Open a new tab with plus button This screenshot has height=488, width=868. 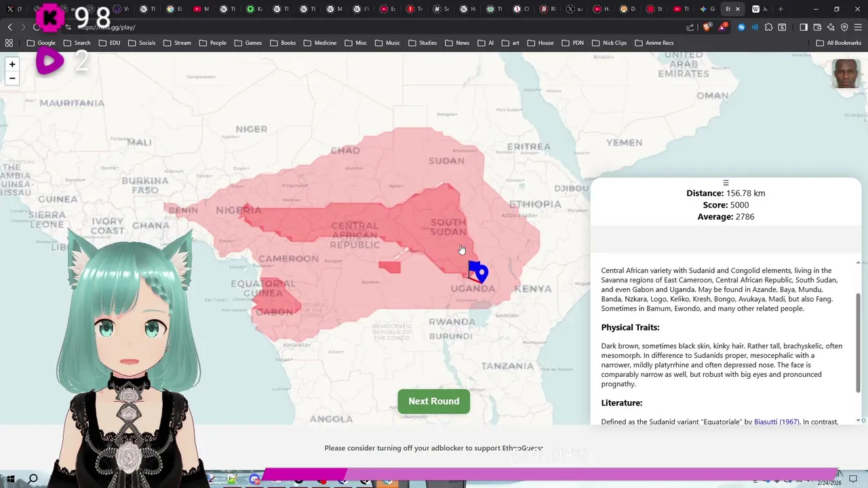[x=781, y=9]
